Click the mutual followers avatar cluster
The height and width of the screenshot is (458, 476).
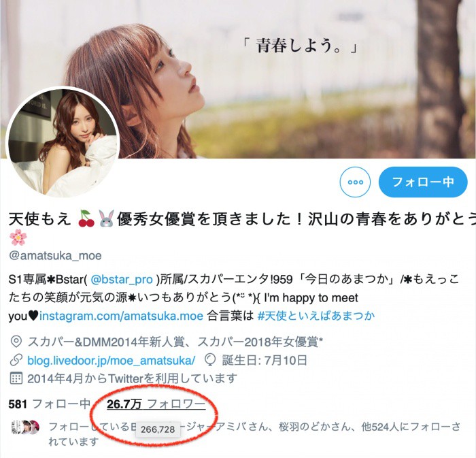(x=26, y=427)
